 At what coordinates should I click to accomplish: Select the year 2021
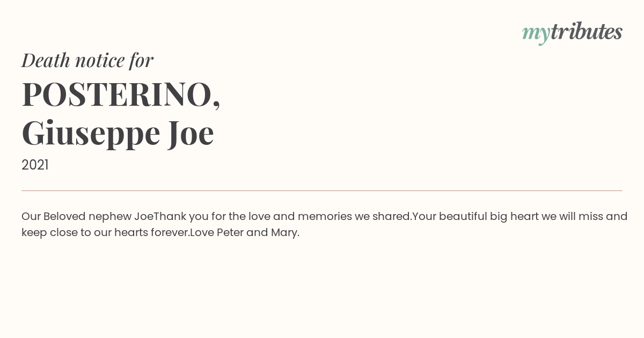tap(35, 165)
